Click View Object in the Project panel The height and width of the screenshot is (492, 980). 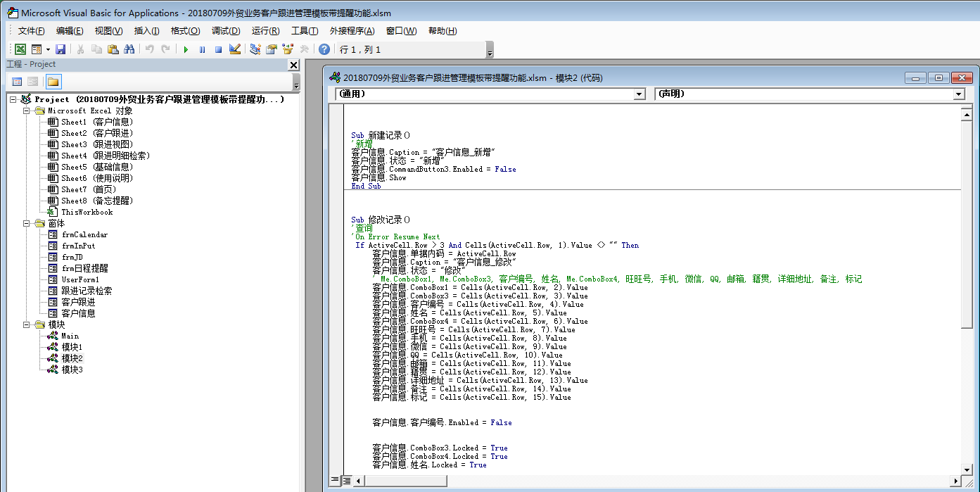click(33, 82)
